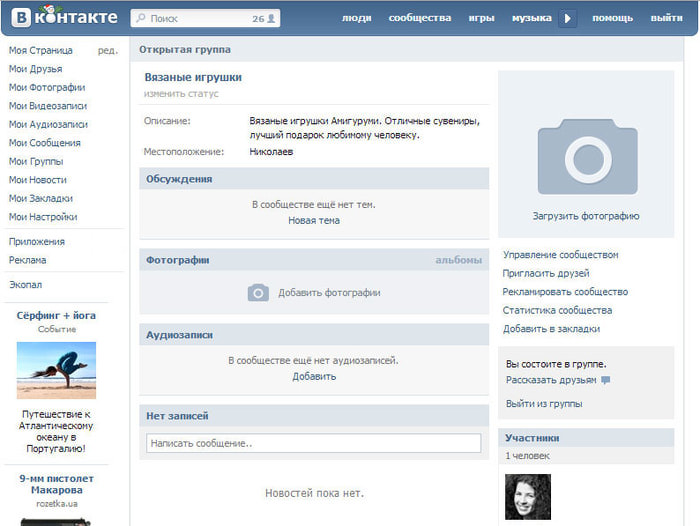Click the magnifier icon in search box
Image resolution: width=700 pixels, height=526 pixels.
tap(140, 18)
